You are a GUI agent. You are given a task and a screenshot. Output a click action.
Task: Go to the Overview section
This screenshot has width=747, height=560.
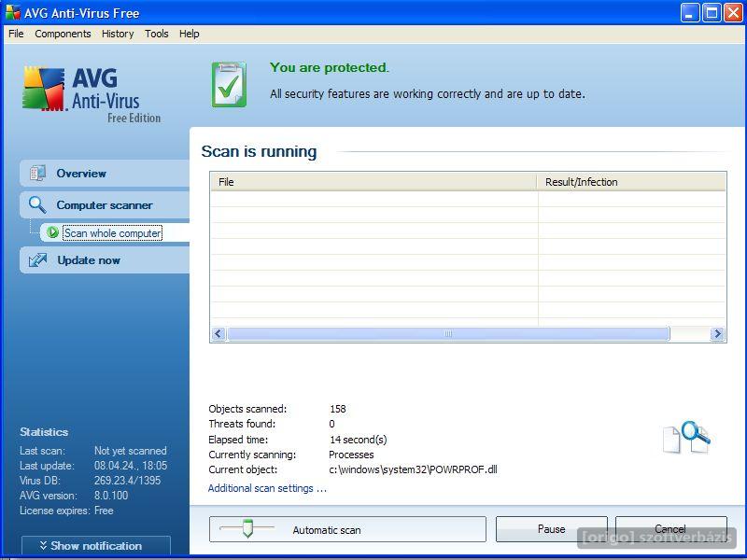click(x=105, y=174)
